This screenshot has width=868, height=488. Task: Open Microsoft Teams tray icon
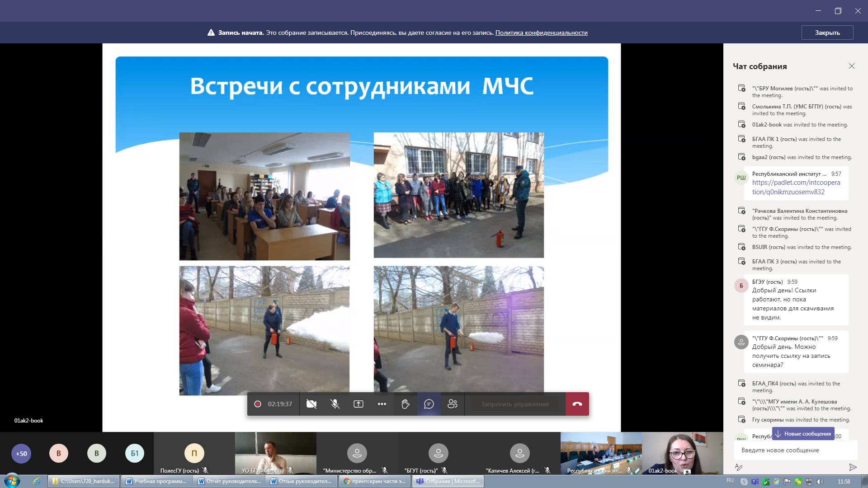755,482
